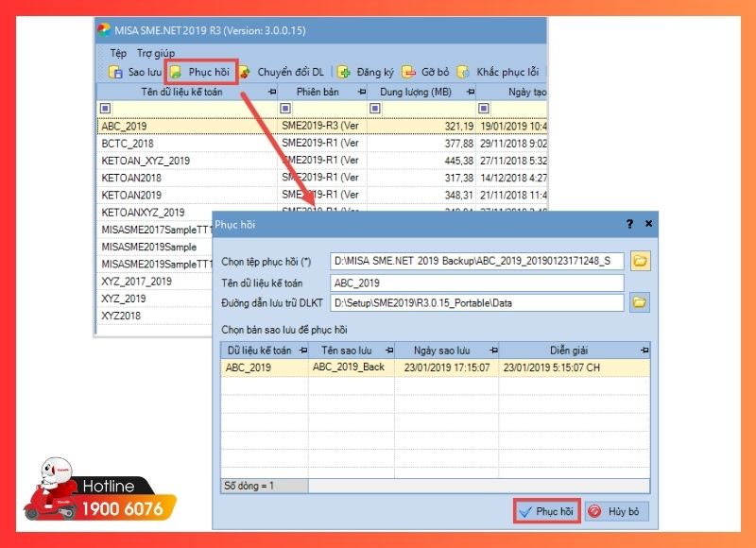Viewport: 756px width, 548px height.
Task: Click the Phục hồi restore toolbar icon
Action: coord(176,72)
